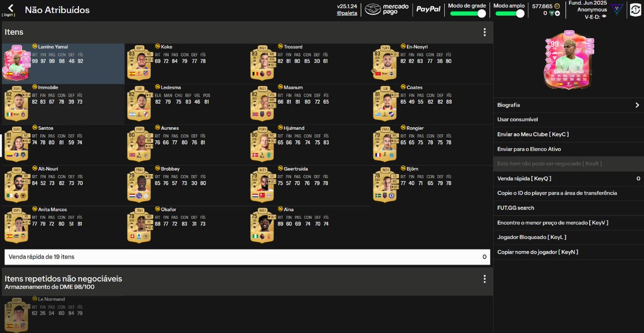
Task: Select the Okafor player item
Action: click(186, 227)
